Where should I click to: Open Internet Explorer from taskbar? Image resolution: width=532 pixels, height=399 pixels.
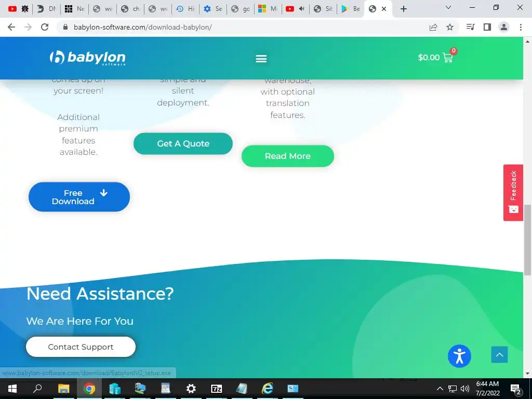pos(268,389)
